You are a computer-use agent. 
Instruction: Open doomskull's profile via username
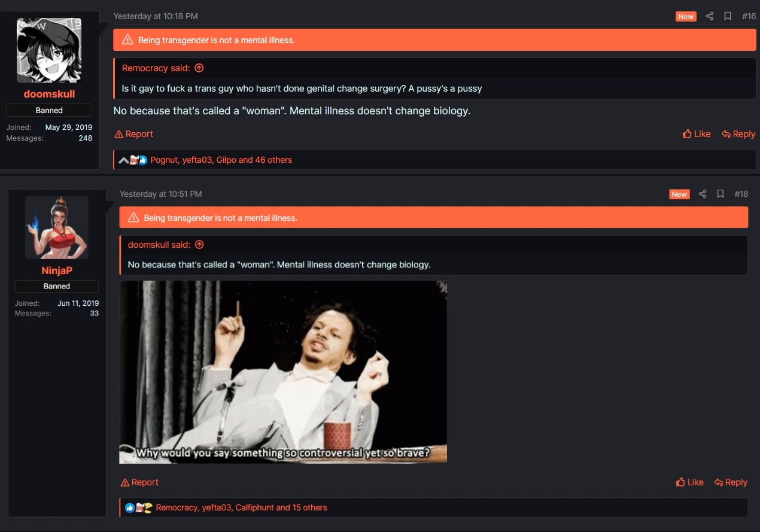click(49, 94)
